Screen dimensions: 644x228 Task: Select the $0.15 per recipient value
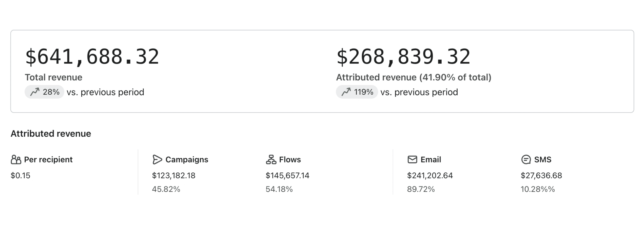(20, 176)
